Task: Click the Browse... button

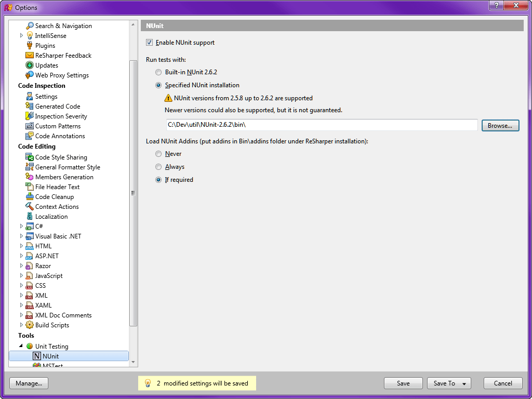Action: [x=500, y=125]
